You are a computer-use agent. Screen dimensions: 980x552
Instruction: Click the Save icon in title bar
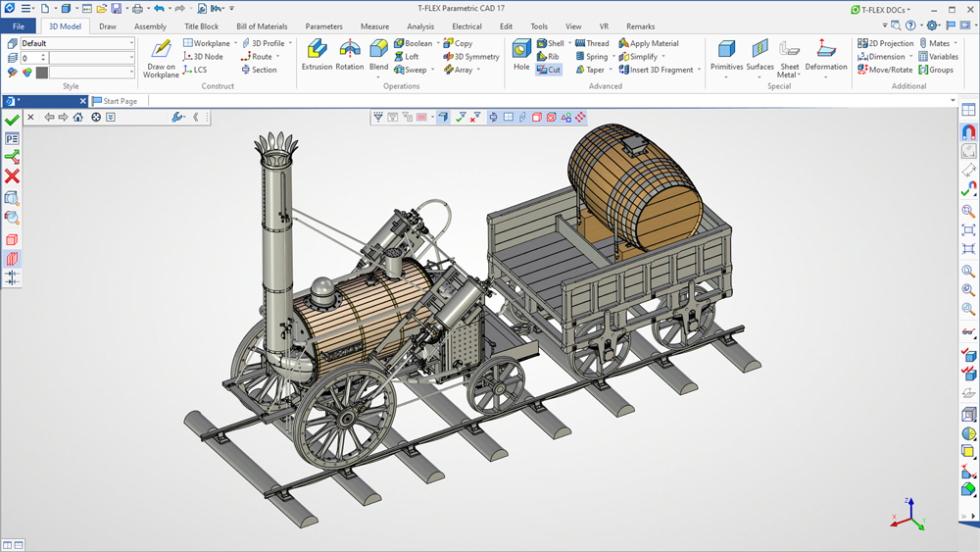(117, 8)
